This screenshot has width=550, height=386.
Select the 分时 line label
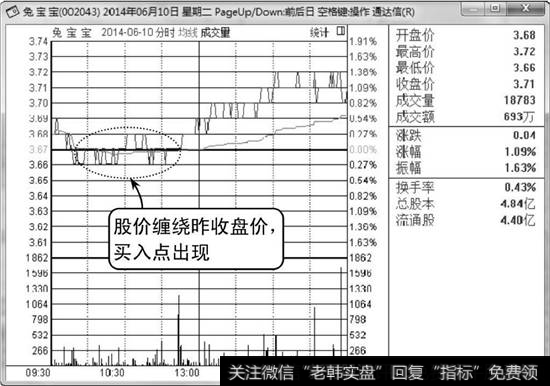click(x=165, y=33)
